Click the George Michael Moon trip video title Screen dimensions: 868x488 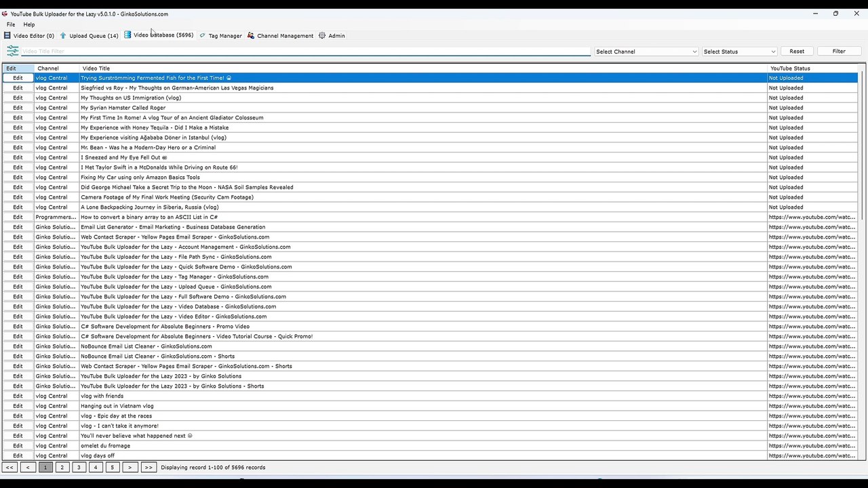(187, 187)
